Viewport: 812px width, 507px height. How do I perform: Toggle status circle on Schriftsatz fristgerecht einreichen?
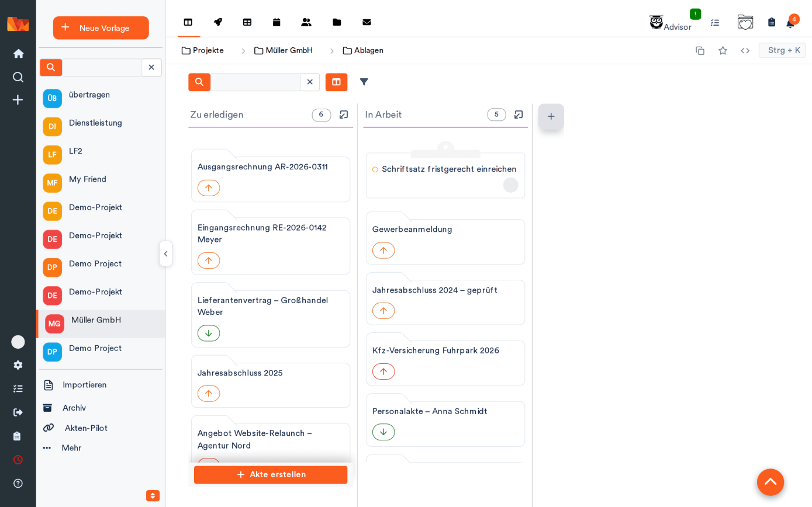(x=375, y=169)
